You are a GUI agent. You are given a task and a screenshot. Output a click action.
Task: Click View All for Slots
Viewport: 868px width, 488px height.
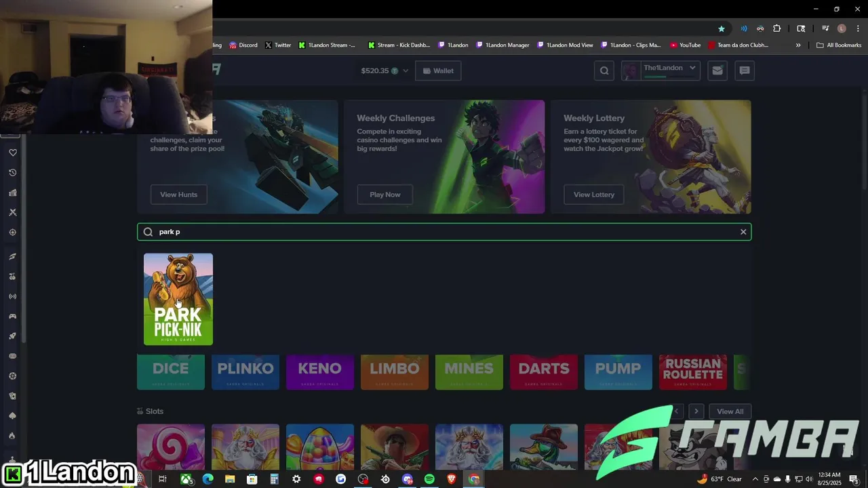click(730, 411)
